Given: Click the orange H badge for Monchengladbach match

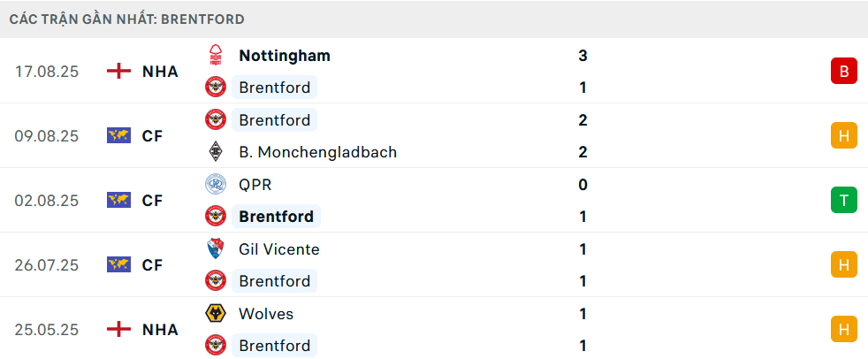Looking at the screenshot, I should point(843,136).
